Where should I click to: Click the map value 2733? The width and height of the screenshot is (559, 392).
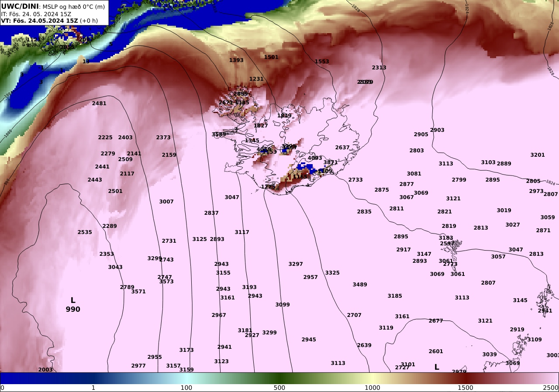coord(355,180)
